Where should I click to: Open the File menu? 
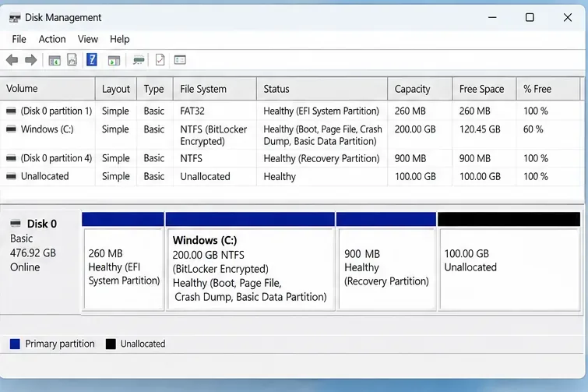click(19, 40)
